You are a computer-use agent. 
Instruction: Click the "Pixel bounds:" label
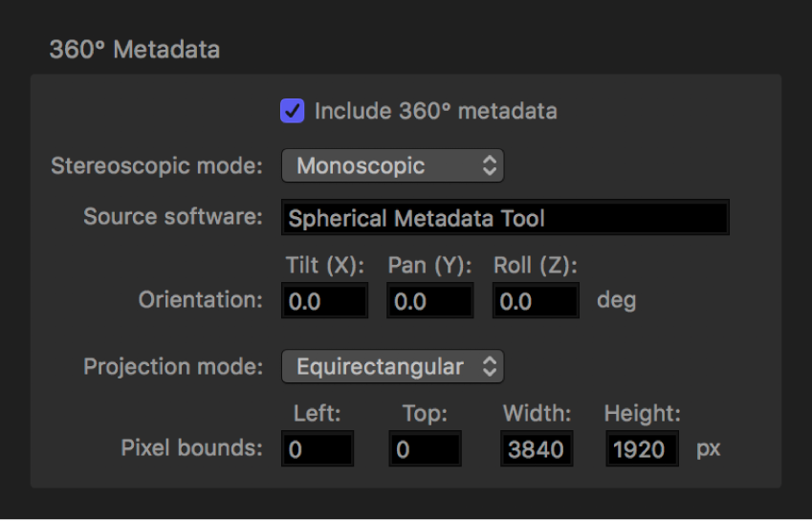point(191,447)
